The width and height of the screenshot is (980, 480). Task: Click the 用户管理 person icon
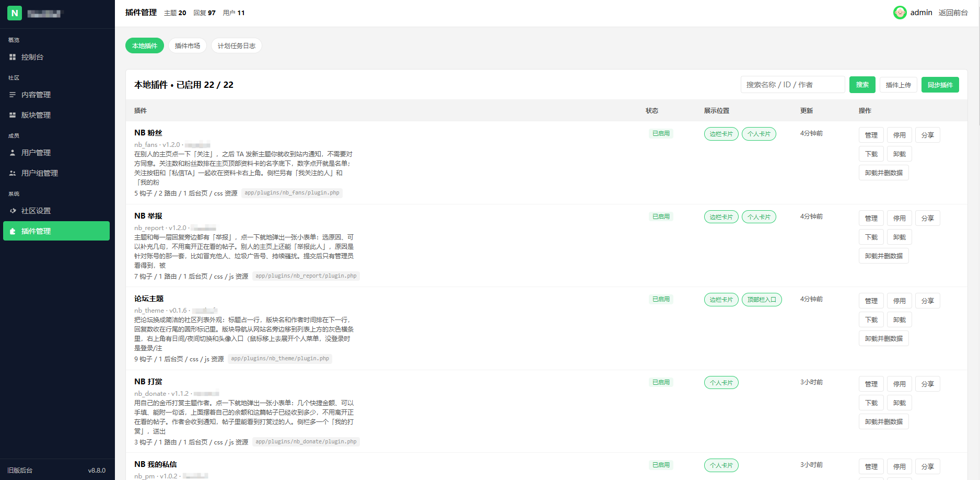13,153
